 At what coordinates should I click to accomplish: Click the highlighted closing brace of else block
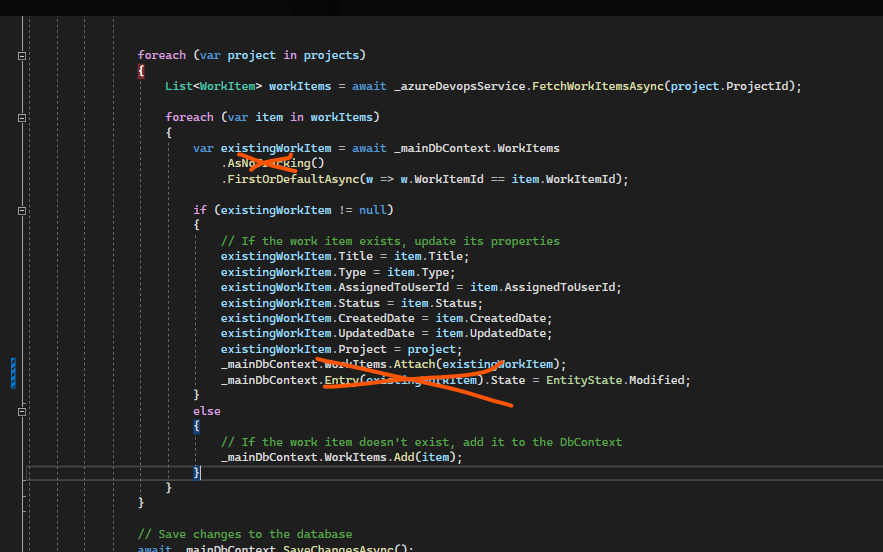(x=196, y=472)
